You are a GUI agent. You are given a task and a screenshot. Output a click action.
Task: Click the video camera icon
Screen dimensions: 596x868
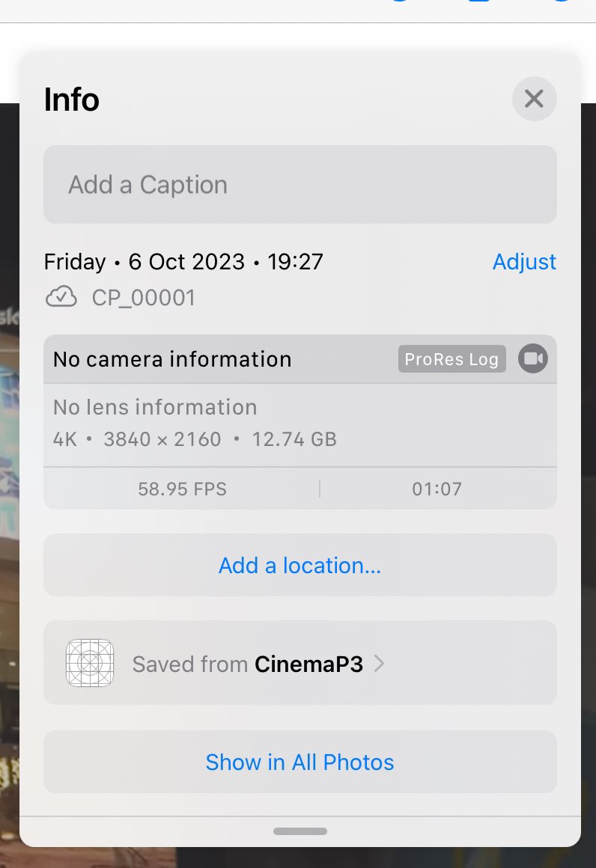pyautogui.click(x=533, y=358)
